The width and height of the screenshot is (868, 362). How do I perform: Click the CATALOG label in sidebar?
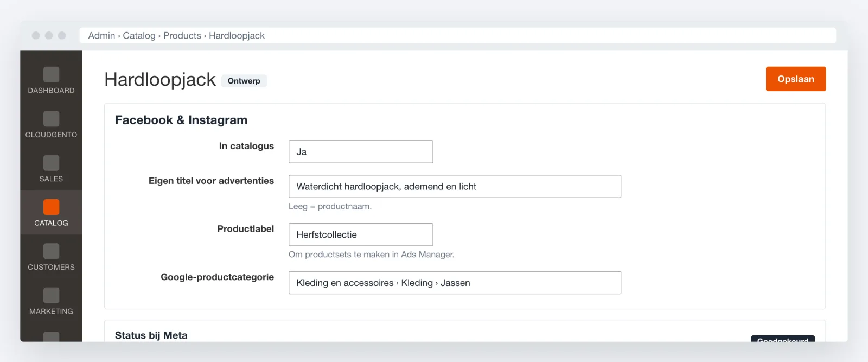pyautogui.click(x=51, y=223)
